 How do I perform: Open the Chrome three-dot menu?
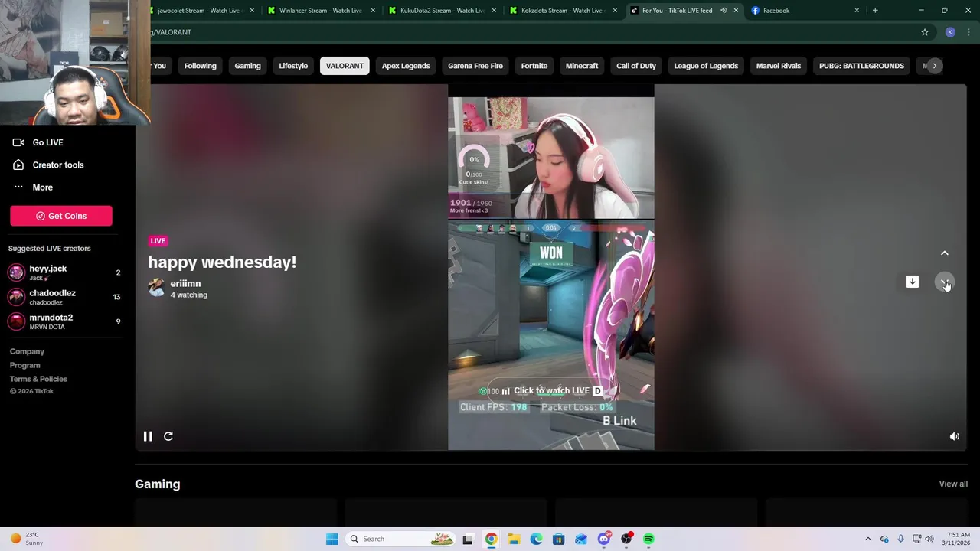click(969, 32)
